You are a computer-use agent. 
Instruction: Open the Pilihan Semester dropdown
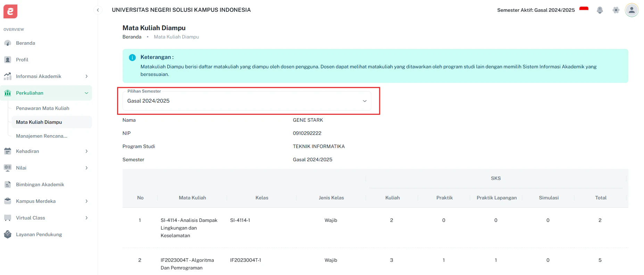[247, 101]
